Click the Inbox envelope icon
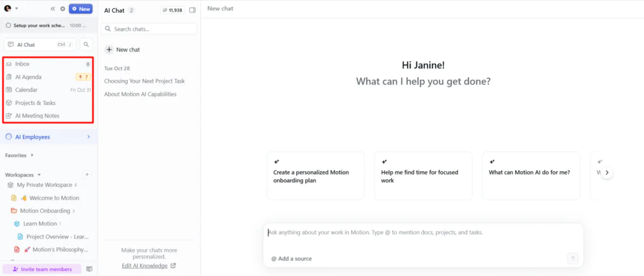This screenshot has height=276, width=644. (x=9, y=64)
